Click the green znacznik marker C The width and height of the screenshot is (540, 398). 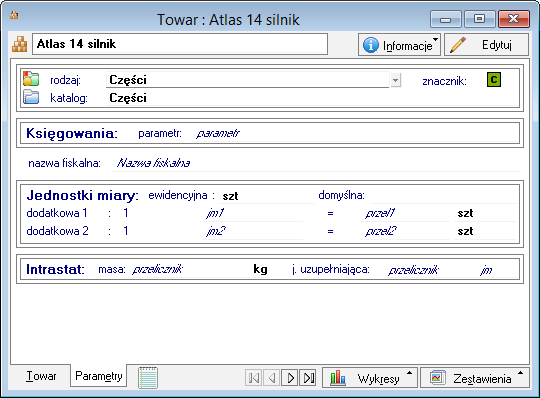pyautogui.click(x=494, y=80)
